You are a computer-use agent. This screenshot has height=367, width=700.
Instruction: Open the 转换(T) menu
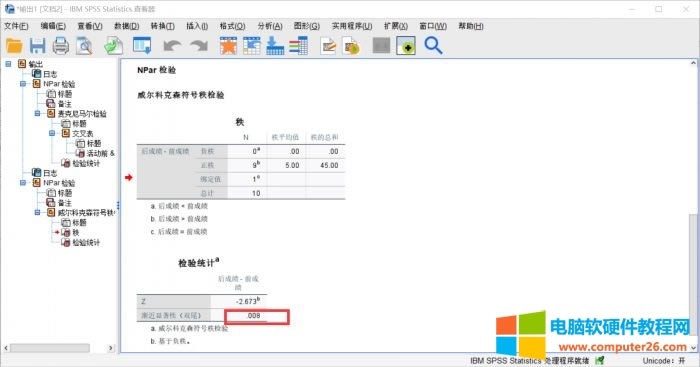coord(162,26)
